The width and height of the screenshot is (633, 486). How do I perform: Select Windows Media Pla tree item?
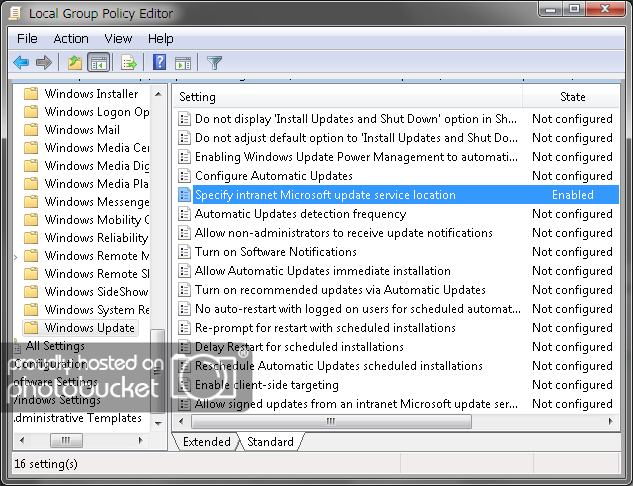click(96, 184)
